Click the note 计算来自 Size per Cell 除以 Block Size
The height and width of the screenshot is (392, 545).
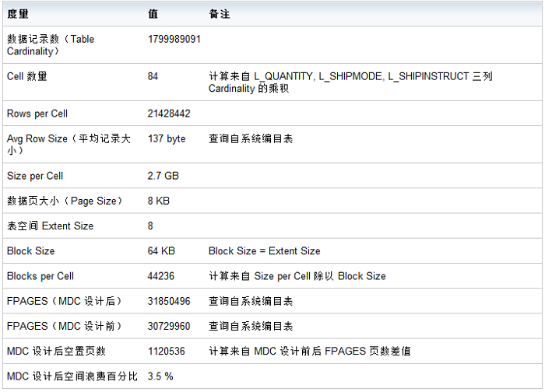[297, 276]
